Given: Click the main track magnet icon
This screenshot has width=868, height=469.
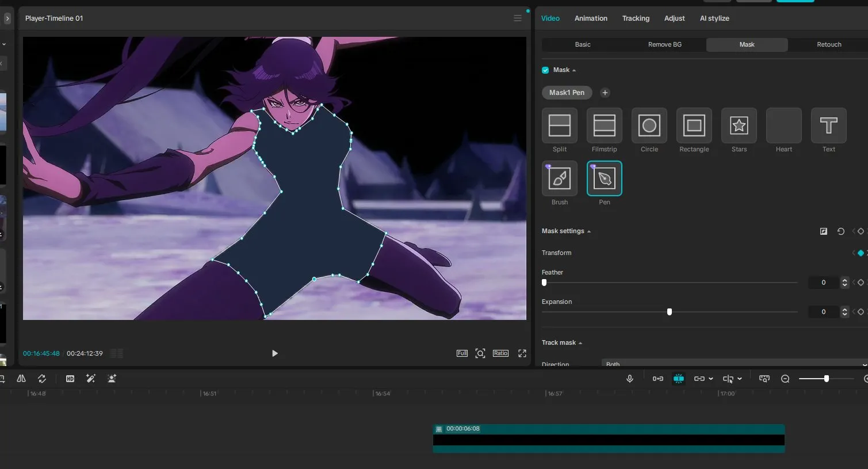Looking at the screenshot, I should pos(657,379).
